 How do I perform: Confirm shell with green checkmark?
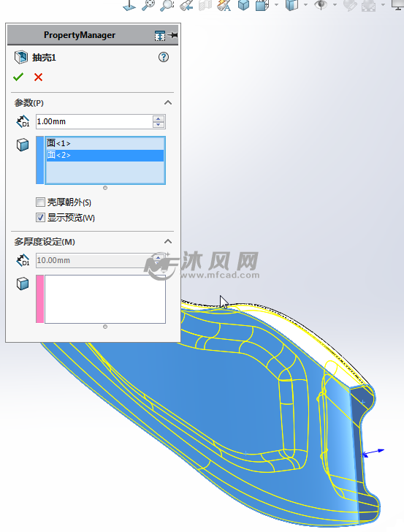coord(18,77)
